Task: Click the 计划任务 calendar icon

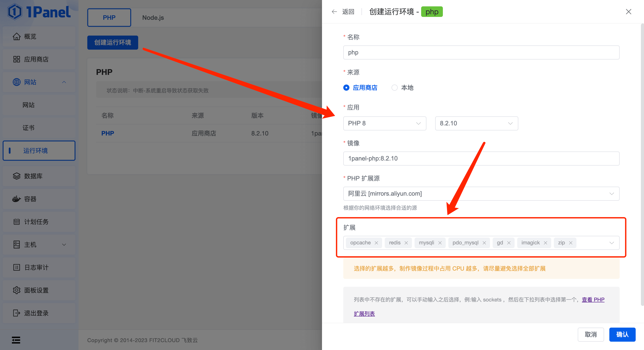Action: 16,222
